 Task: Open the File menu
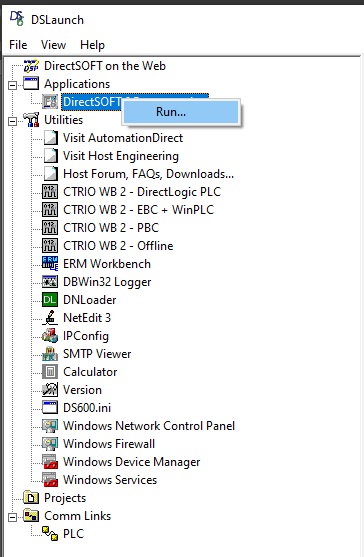point(18,45)
